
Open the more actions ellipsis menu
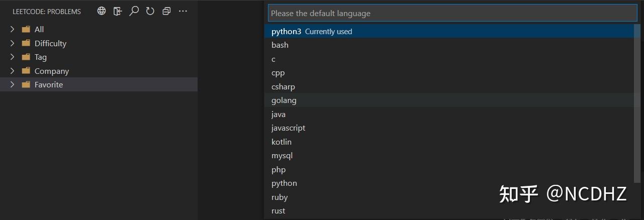(x=183, y=11)
